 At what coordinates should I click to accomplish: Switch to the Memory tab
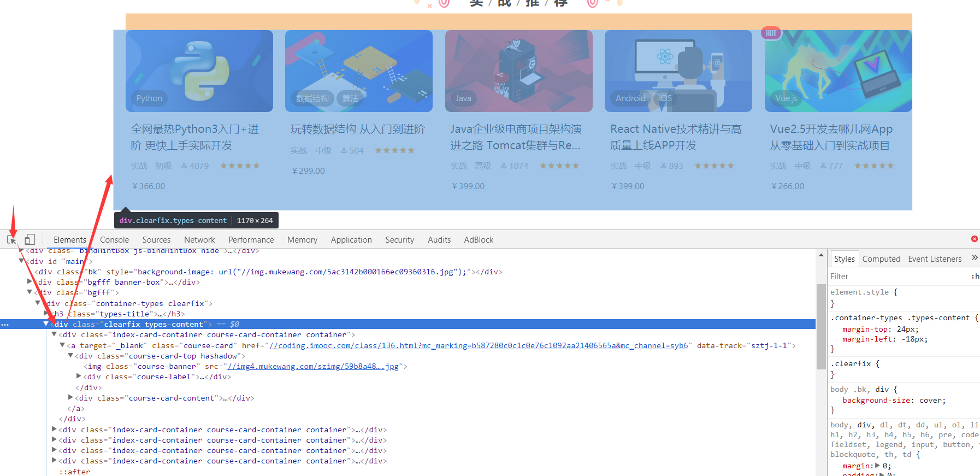[302, 240]
